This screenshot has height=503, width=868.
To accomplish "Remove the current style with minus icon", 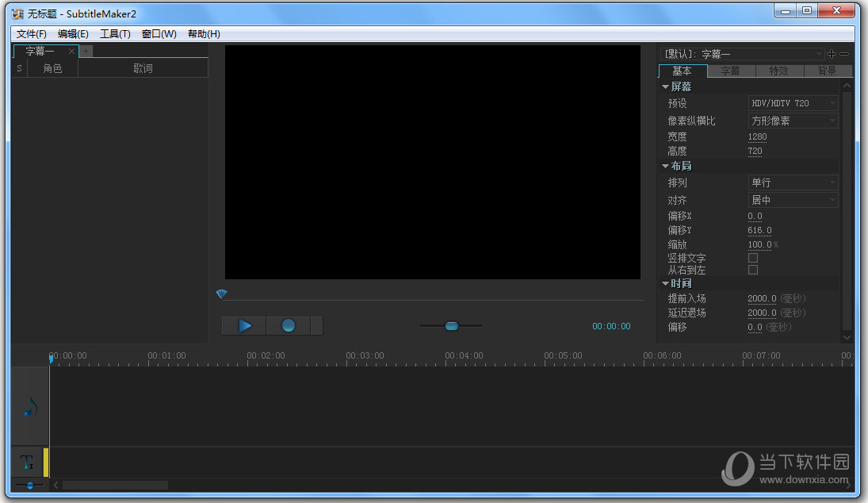I will (844, 54).
